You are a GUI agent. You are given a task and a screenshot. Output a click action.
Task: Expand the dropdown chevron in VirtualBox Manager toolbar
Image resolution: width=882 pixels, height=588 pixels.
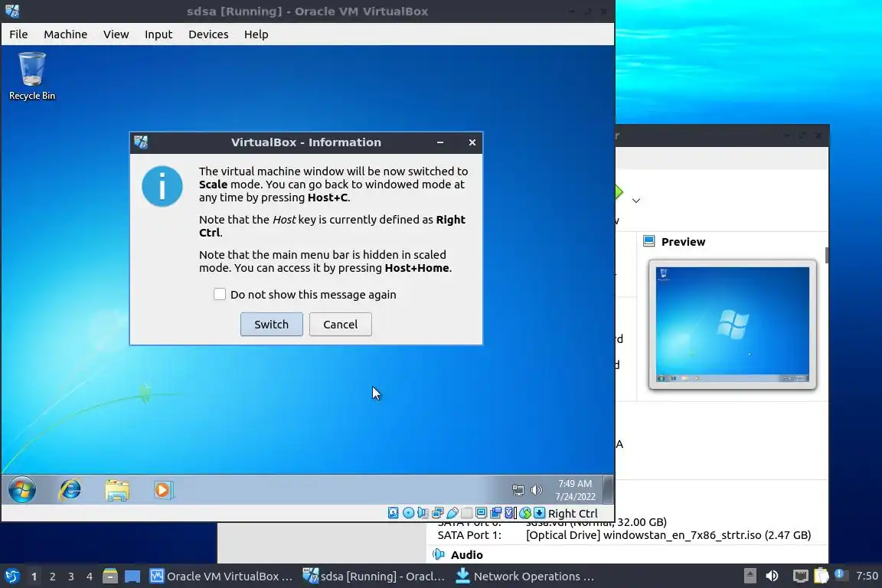[636, 201]
